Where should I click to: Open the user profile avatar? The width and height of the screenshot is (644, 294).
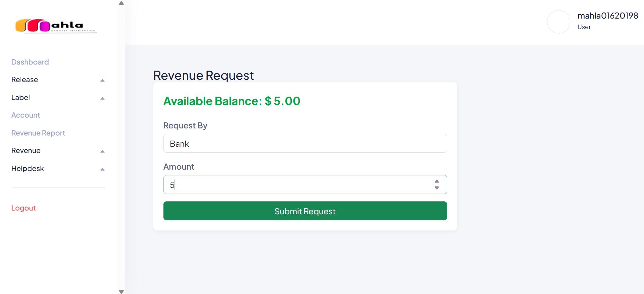point(558,22)
